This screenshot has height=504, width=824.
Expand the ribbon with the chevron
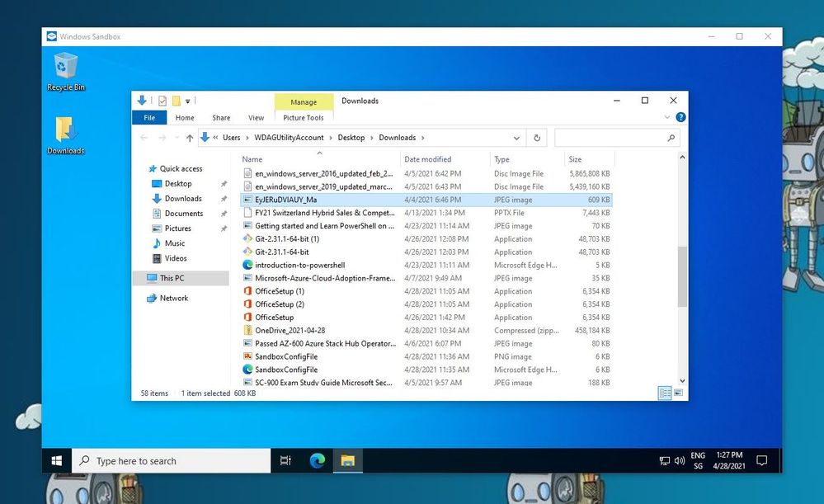pyautogui.click(x=667, y=117)
